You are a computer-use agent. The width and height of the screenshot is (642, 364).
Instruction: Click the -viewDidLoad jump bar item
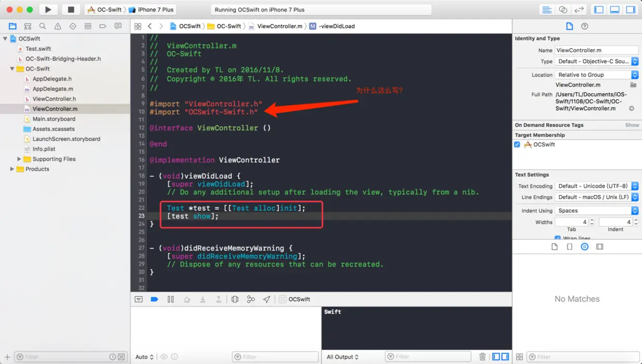pos(332,26)
